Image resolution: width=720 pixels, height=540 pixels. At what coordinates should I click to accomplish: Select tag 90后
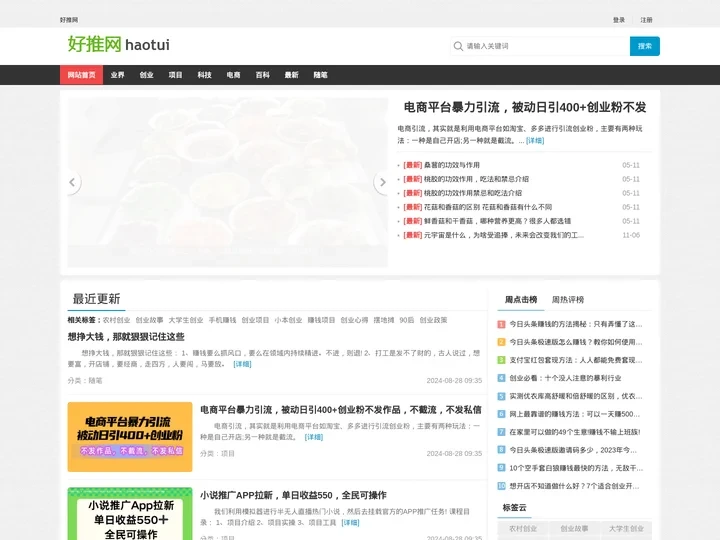407,320
